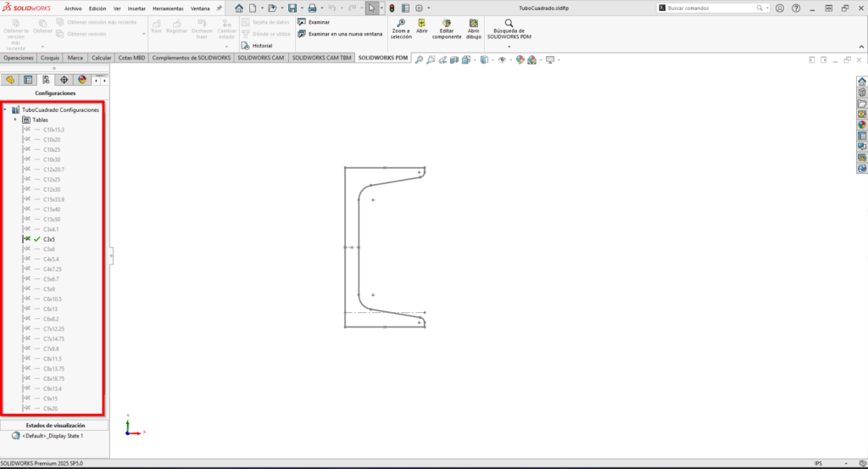Screen dimensions: 868x469
Task: Collapse the ribbon with the chevron
Action: click(x=861, y=47)
